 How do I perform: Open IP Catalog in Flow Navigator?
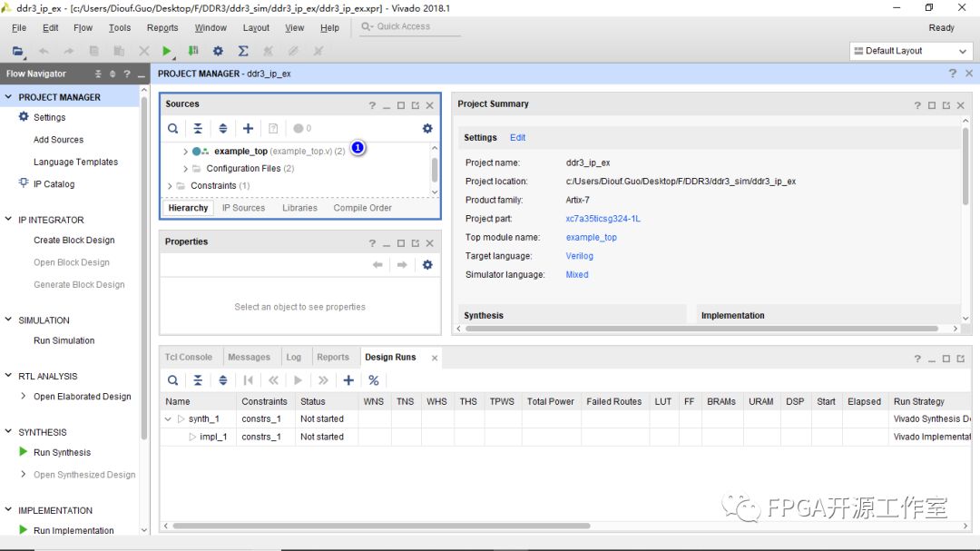(54, 184)
